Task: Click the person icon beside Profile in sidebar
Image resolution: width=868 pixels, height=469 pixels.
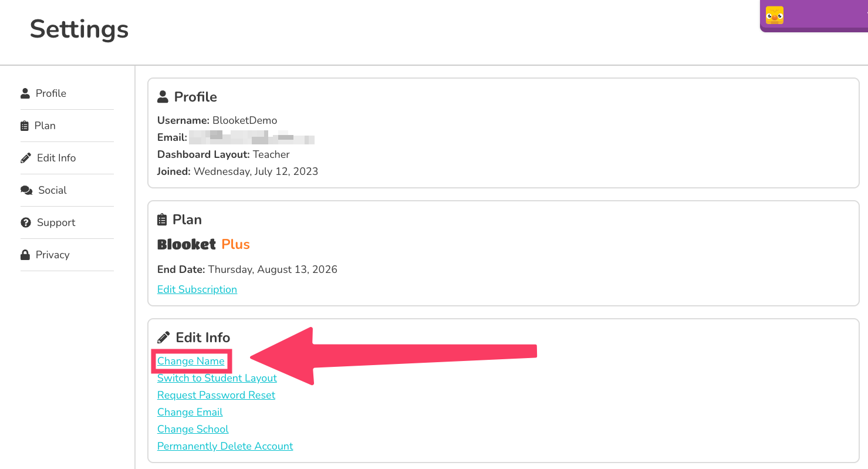Action: click(x=25, y=93)
